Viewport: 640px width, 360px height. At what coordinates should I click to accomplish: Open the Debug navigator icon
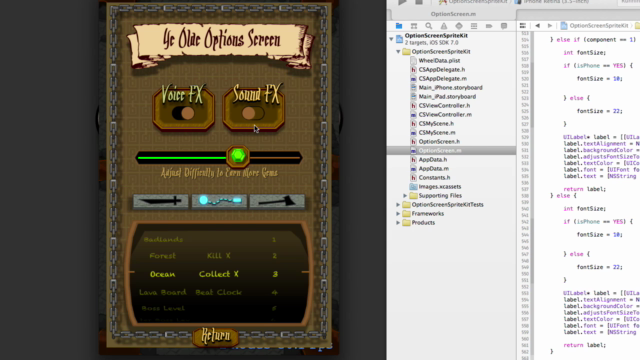point(474,26)
